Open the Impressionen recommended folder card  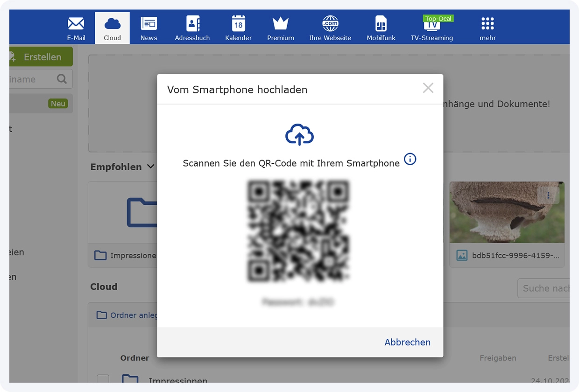[x=123, y=224]
